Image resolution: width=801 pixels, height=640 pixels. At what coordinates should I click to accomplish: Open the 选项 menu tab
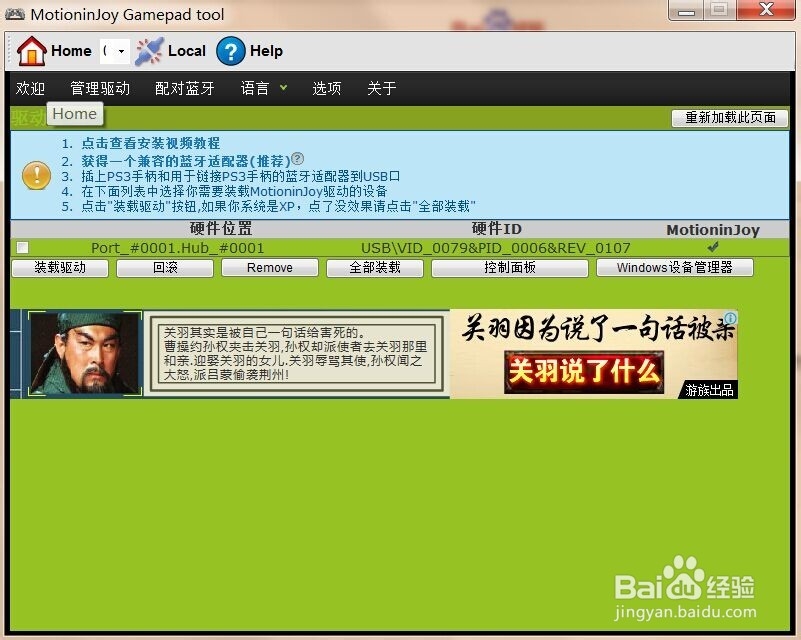tap(326, 88)
